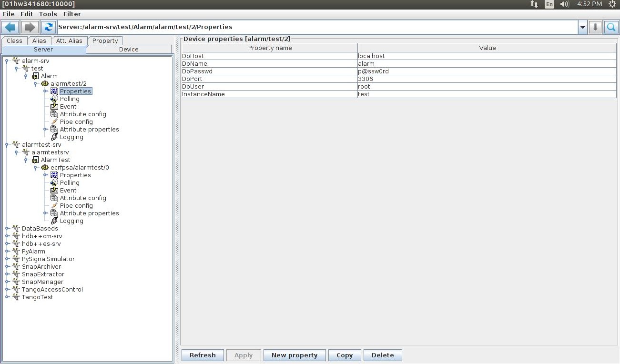
Task: Click the SnapArchiver server icon
Action: tap(16, 267)
